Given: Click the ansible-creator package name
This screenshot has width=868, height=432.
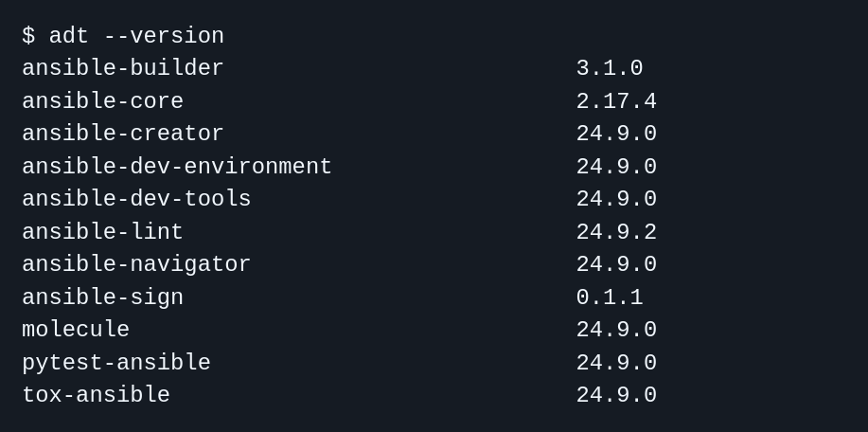Looking at the screenshot, I should coord(123,134).
